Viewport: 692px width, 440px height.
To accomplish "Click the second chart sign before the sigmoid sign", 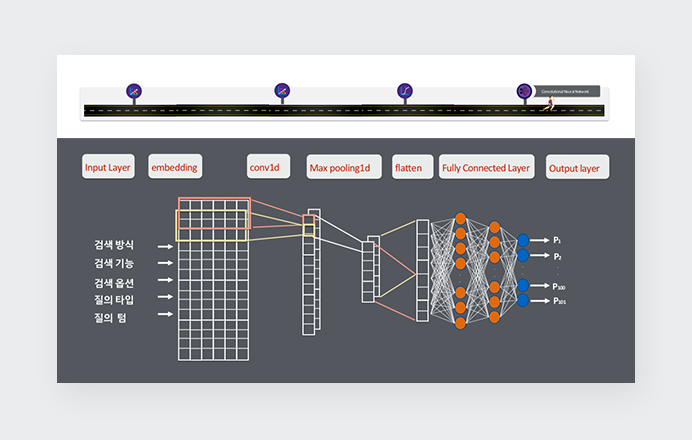I will click(x=282, y=90).
